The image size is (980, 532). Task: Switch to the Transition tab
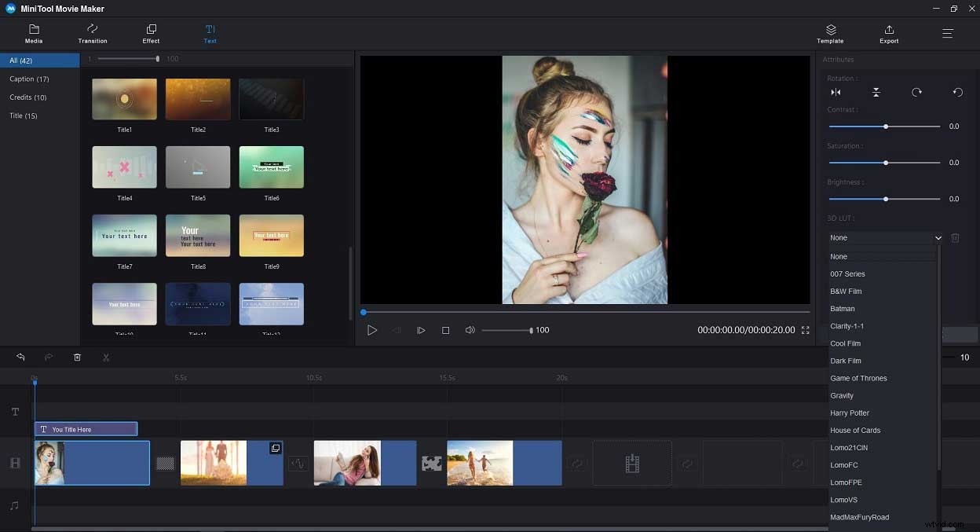92,33
